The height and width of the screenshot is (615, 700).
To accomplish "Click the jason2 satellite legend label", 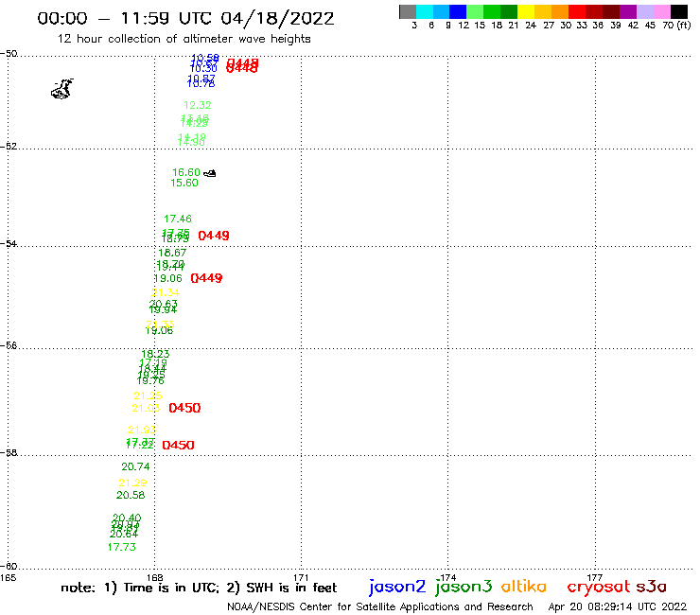I will point(397,587).
